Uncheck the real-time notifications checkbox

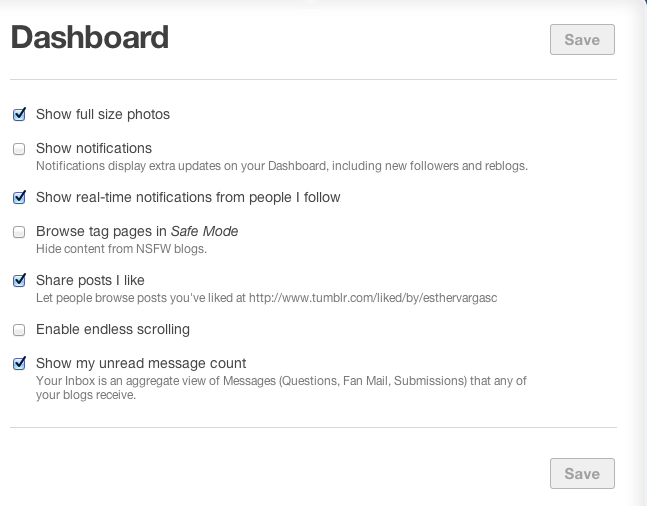(x=19, y=198)
